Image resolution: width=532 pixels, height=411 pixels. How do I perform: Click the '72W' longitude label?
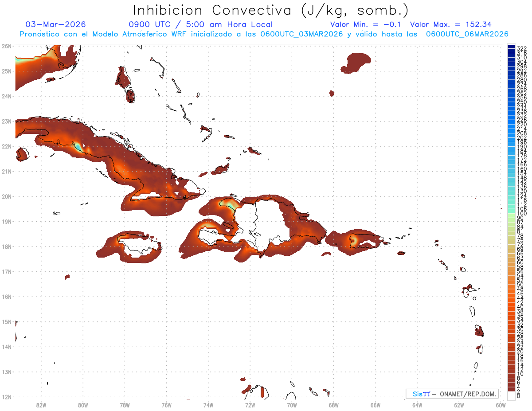[250, 405]
